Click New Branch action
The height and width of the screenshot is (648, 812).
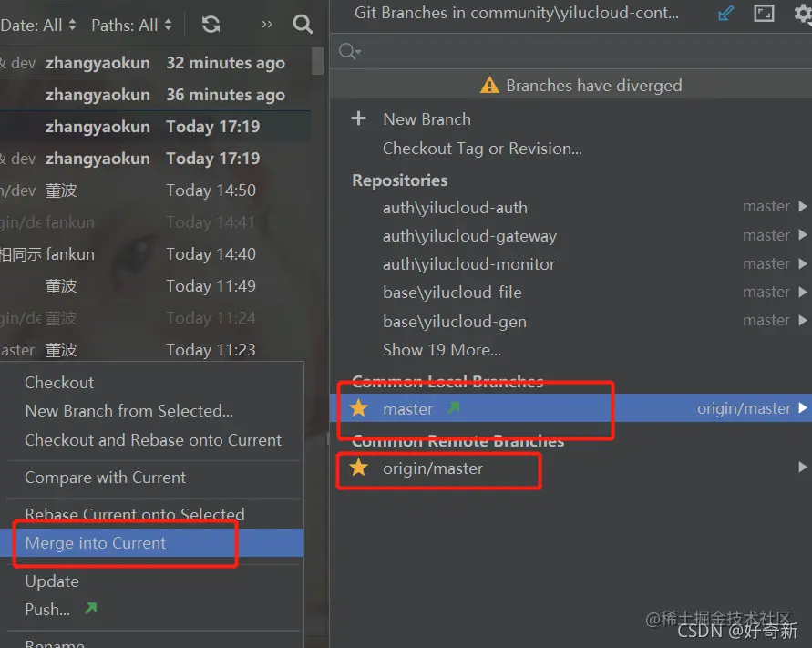click(x=427, y=119)
